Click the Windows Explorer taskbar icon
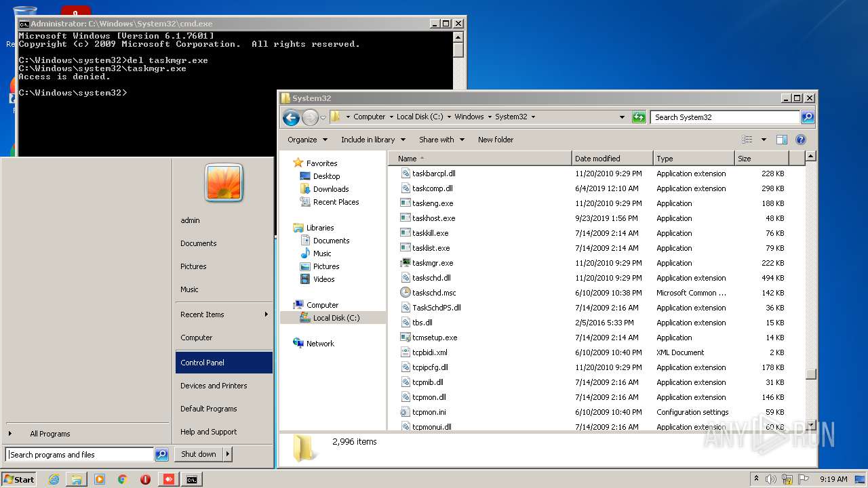Screen dimensions: 868x488 (x=77, y=479)
